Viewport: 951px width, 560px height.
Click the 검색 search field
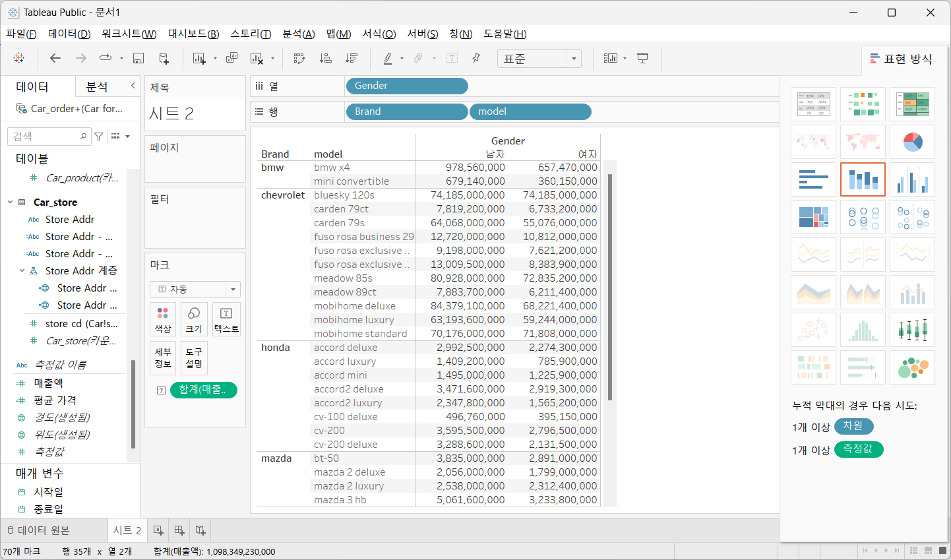pyautogui.click(x=49, y=137)
